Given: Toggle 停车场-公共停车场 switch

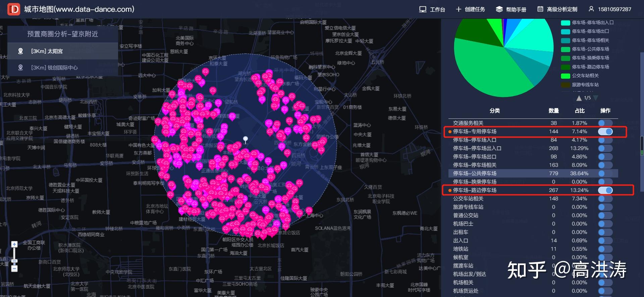Looking at the screenshot, I should (x=605, y=174).
